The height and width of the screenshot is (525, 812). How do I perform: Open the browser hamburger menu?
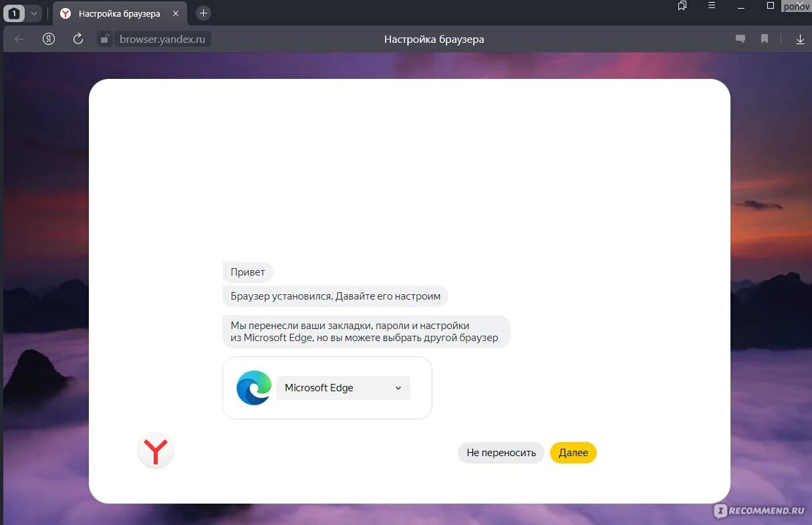(712, 5)
